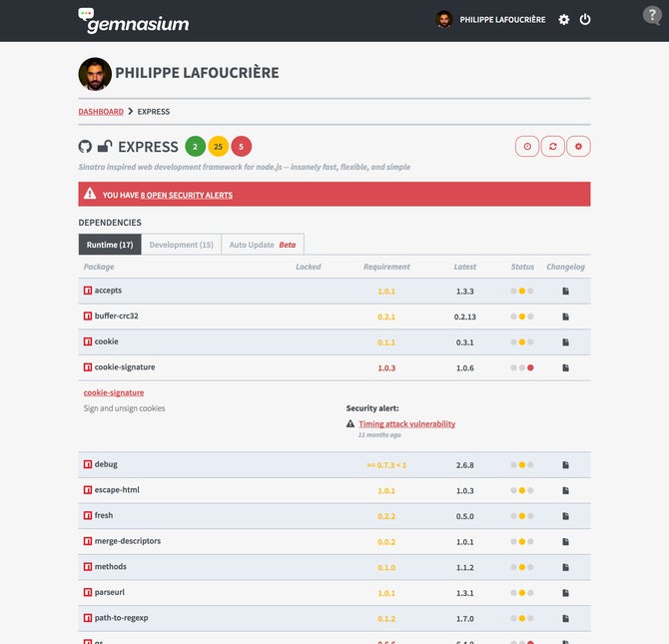This screenshot has height=644, width=669.
Task: Click the circular target button for project
Action: tap(527, 147)
